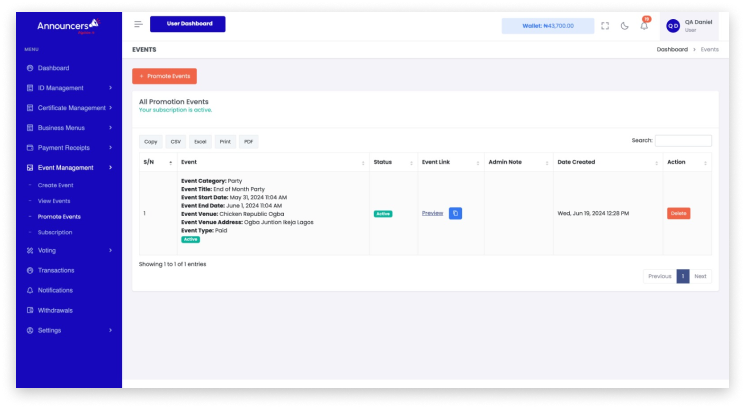The width and height of the screenshot is (745, 408).
Task: Click the hamburger menu icon
Action: pos(138,24)
